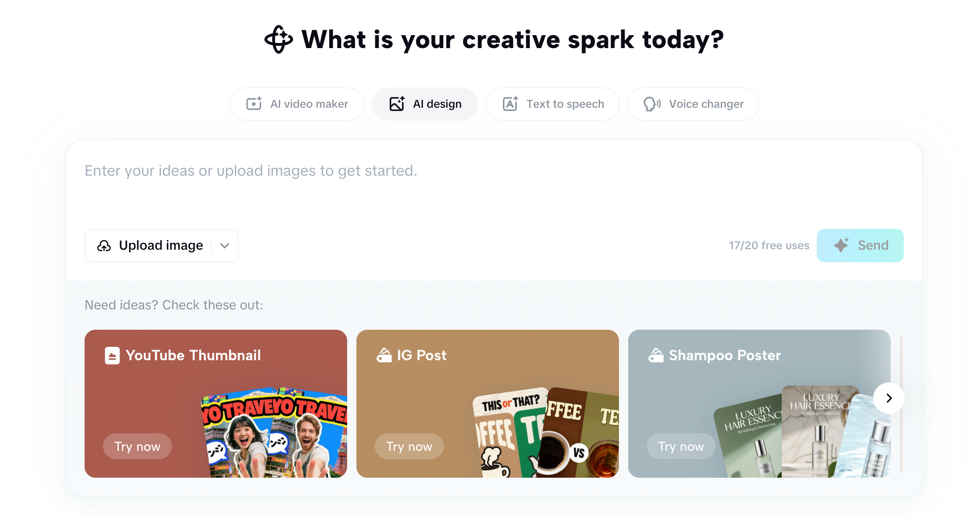Try now on IG Post card
The image size is (980, 517).
click(409, 446)
